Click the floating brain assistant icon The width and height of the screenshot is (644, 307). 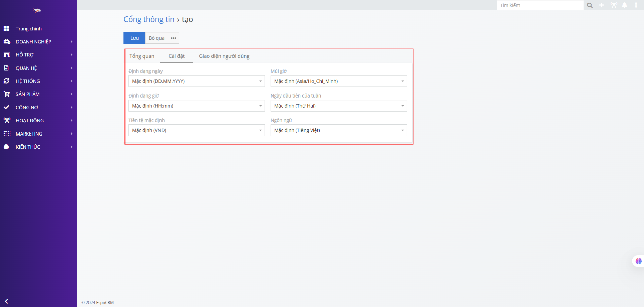coord(638,261)
